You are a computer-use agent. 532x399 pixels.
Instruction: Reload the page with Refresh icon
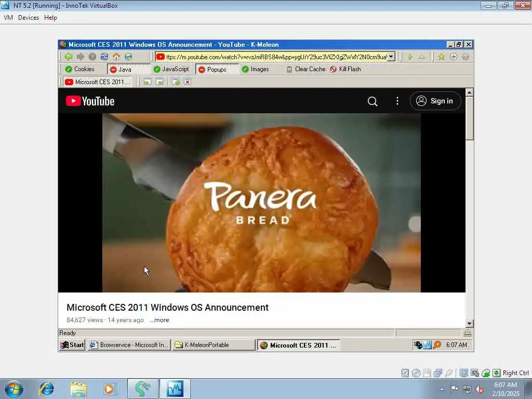[x=104, y=57]
